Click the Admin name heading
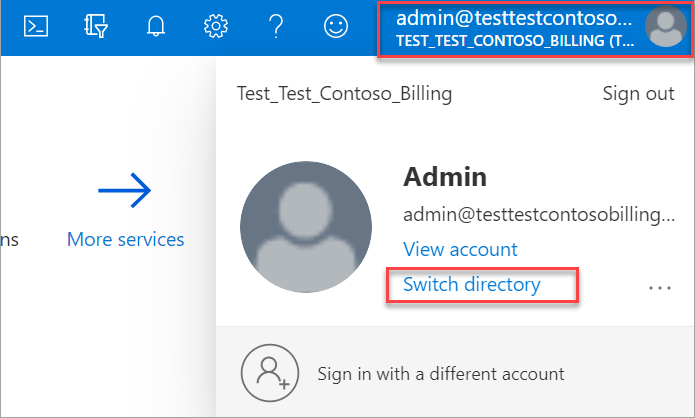This screenshot has height=418, width=695. tap(444, 178)
